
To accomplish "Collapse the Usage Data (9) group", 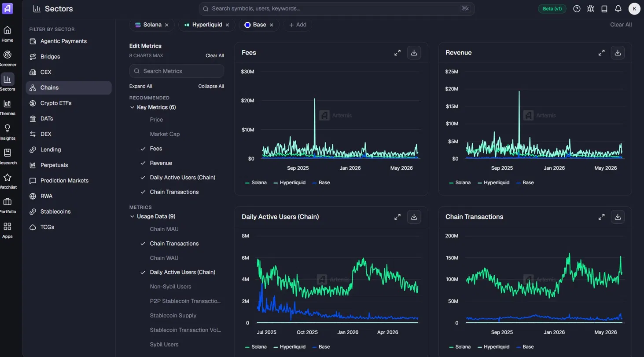I will 153,216.
